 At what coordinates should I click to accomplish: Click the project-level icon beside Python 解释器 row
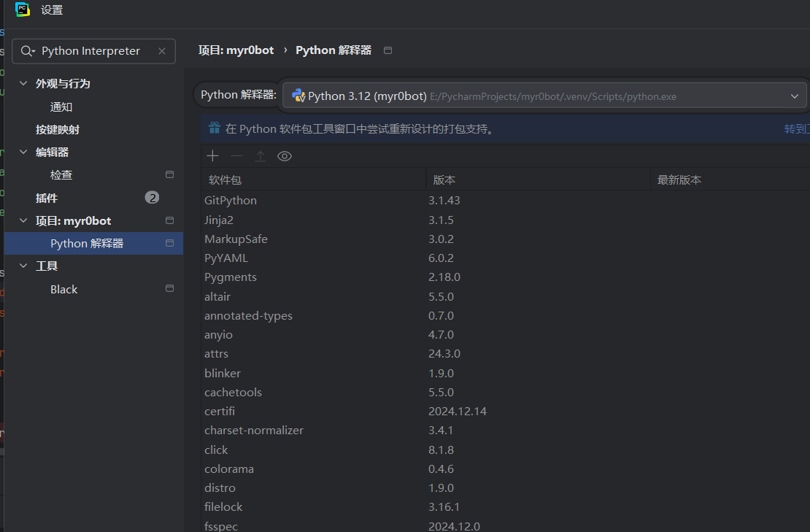tap(169, 243)
